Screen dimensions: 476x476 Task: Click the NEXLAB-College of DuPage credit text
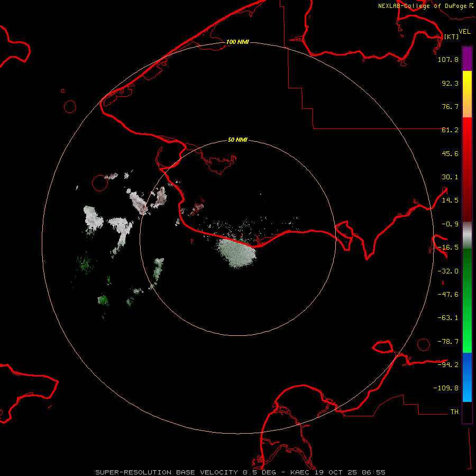(x=426, y=6)
